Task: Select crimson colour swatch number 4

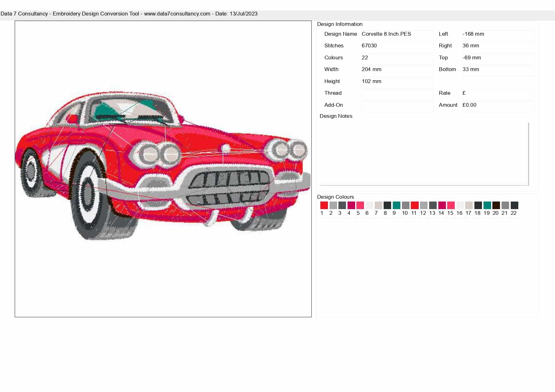Action: click(x=351, y=205)
